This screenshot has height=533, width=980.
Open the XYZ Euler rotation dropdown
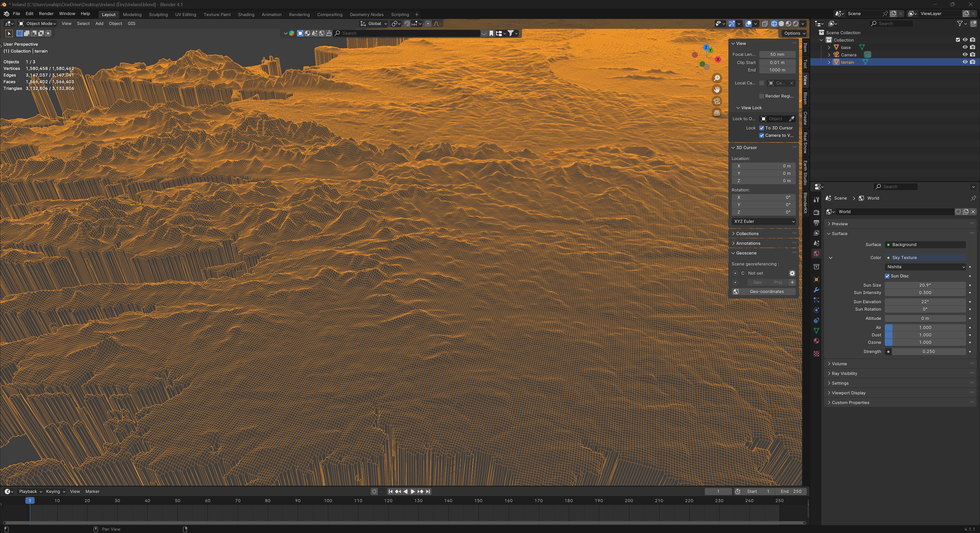pos(764,221)
